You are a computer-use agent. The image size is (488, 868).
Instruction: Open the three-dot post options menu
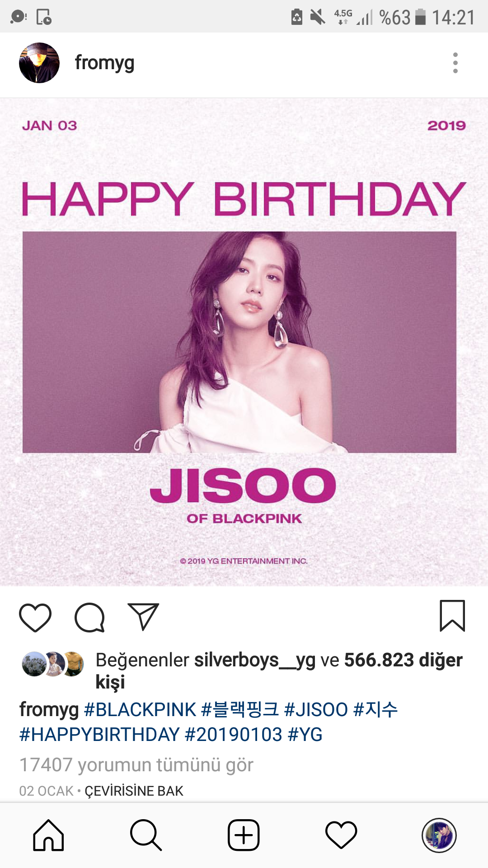tap(455, 63)
